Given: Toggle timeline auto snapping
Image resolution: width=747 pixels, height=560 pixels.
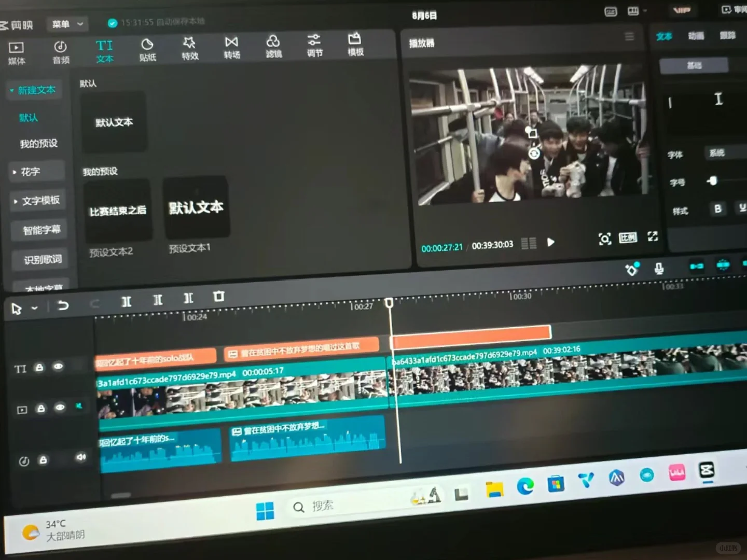Looking at the screenshot, I should point(723,264).
